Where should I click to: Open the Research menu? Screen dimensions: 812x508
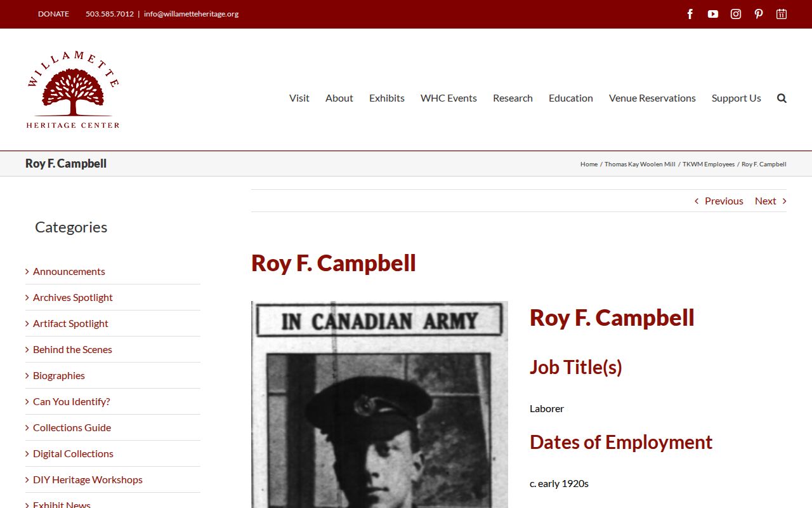tap(513, 98)
